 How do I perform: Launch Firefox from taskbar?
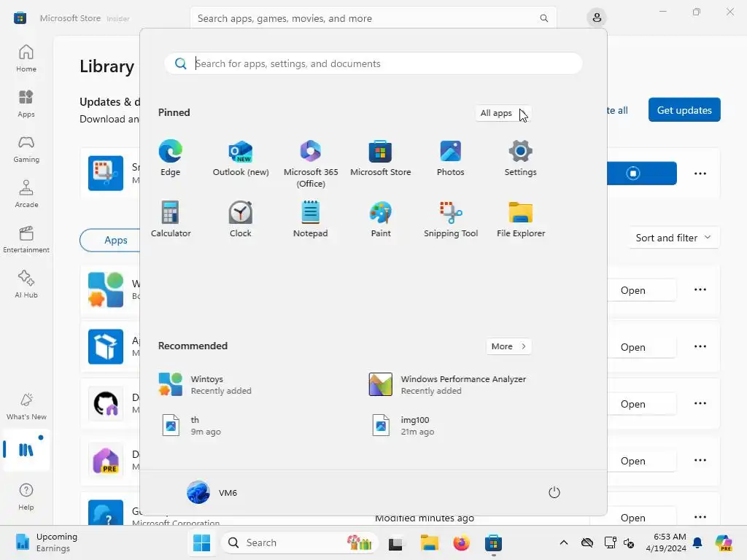click(461, 542)
